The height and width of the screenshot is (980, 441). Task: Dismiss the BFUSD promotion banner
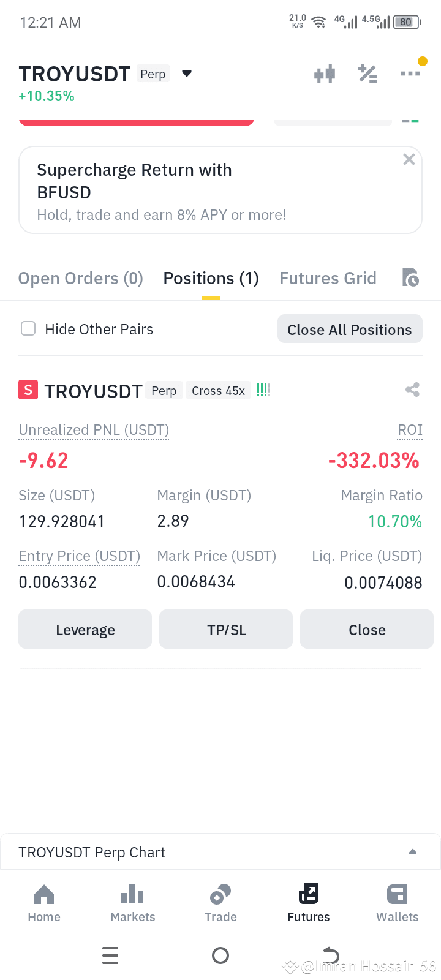pos(409,160)
